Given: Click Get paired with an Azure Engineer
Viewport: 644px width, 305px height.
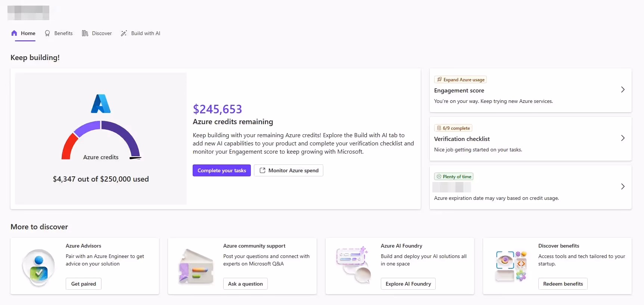Looking at the screenshot, I should click(83, 284).
